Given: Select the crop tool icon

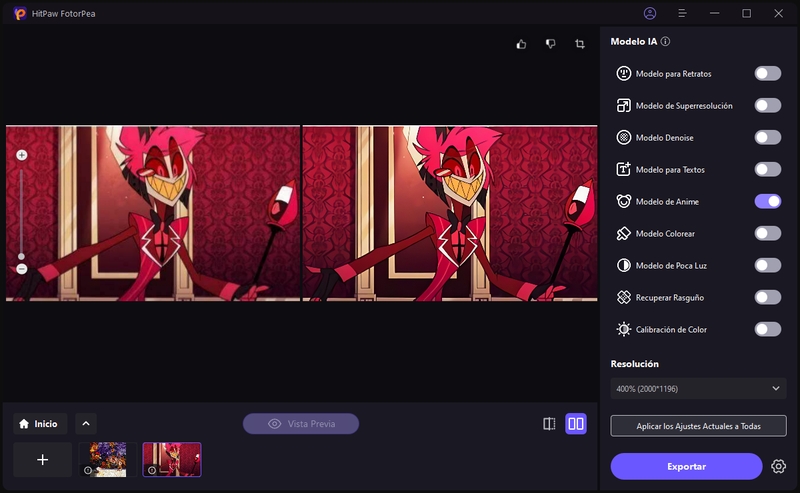Looking at the screenshot, I should [x=580, y=44].
